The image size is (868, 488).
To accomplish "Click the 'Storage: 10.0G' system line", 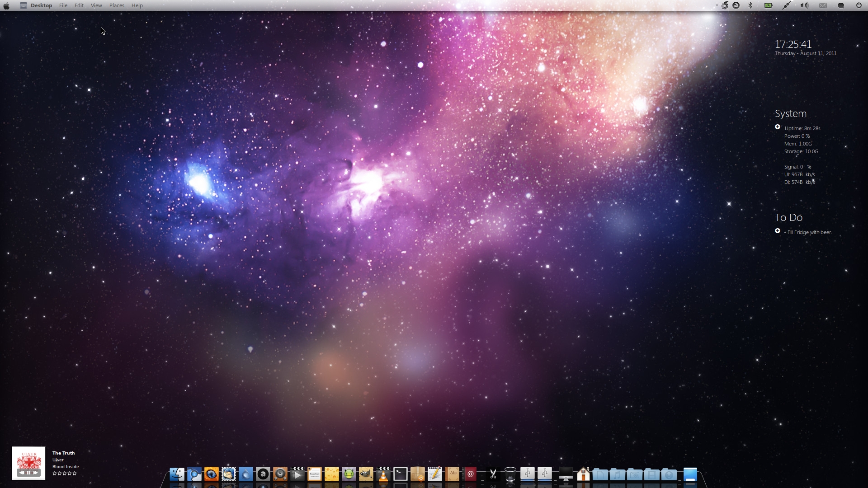I will pos(802,151).
